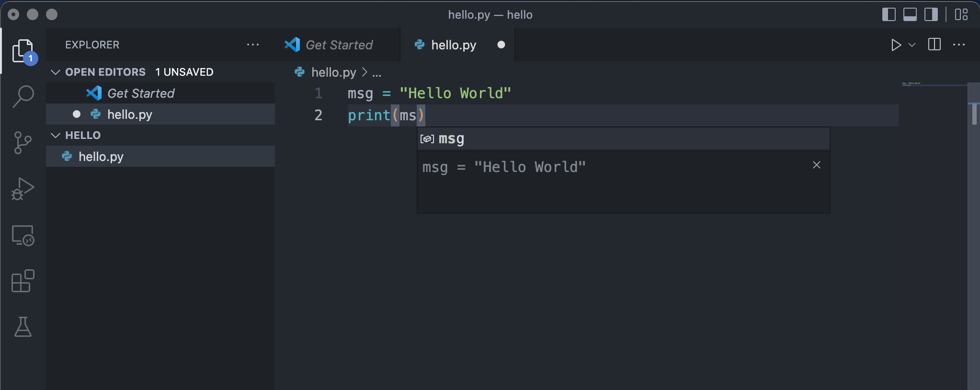
Task: Open Explorer Views and More Actions ellipsis
Action: [253, 45]
